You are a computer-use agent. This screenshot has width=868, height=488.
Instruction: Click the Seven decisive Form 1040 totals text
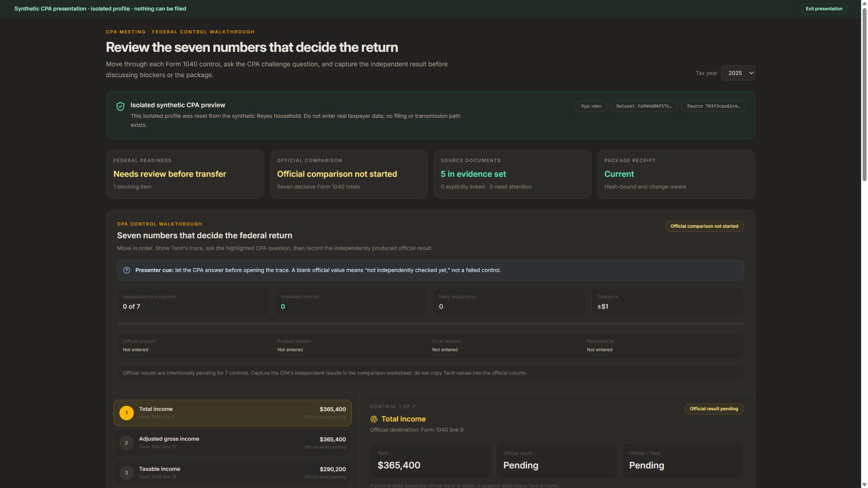[x=318, y=187]
